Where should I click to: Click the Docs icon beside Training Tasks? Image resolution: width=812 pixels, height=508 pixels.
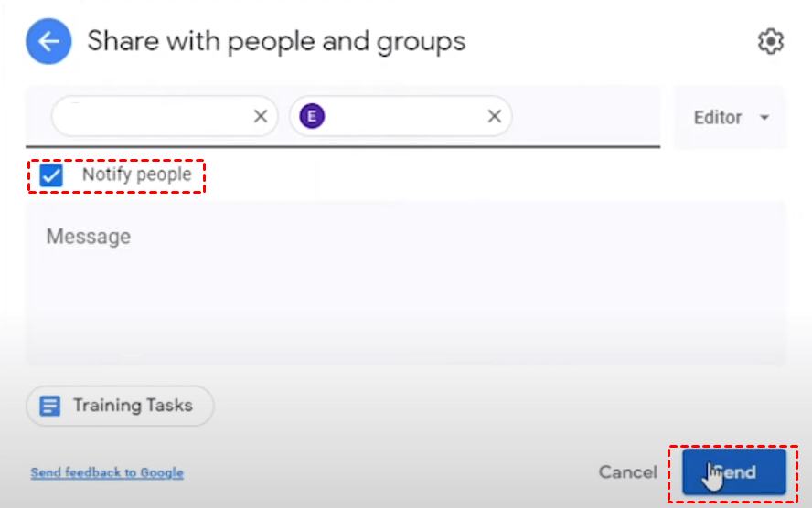[50, 406]
